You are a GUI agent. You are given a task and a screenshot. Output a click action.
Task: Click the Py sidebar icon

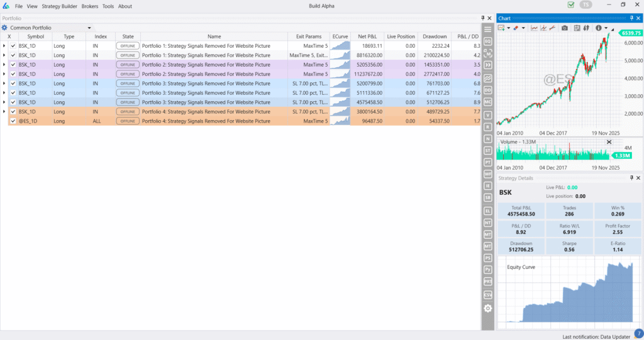click(x=487, y=270)
